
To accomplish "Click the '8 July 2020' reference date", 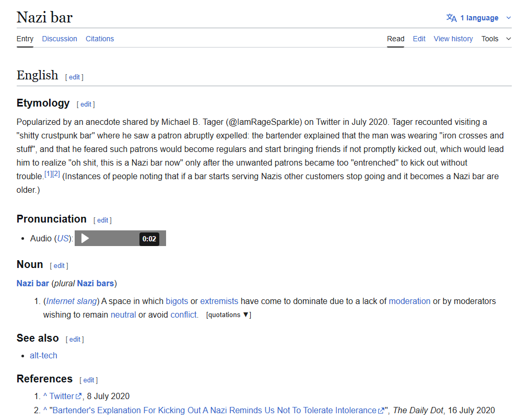I will [108, 396].
